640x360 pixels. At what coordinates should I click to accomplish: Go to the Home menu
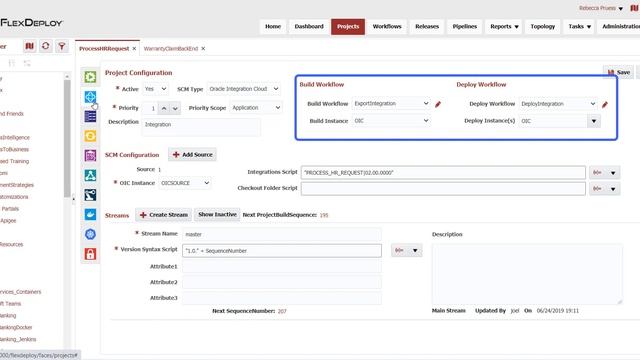[x=273, y=27]
